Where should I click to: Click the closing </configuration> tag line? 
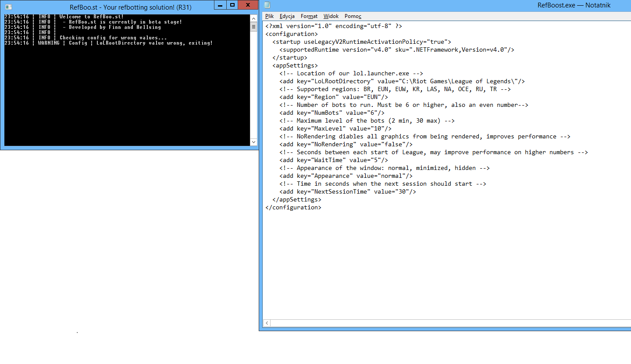[293, 208]
